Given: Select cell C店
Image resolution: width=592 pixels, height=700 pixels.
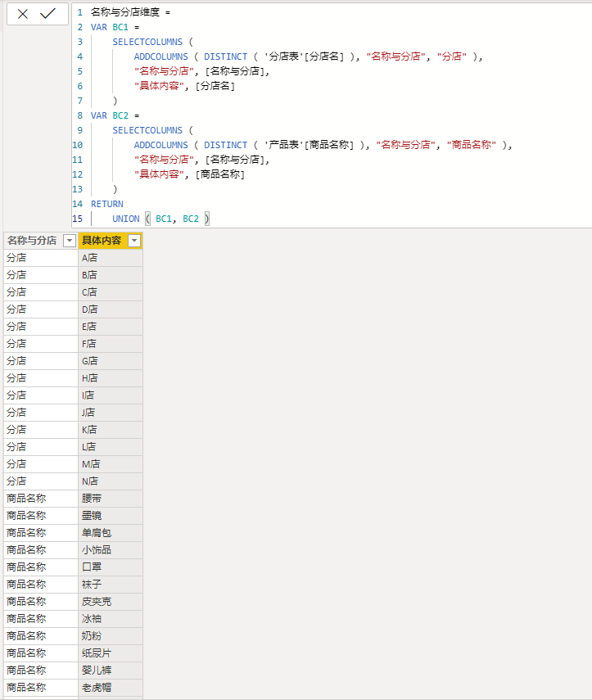Looking at the screenshot, I should coord(111,292).
